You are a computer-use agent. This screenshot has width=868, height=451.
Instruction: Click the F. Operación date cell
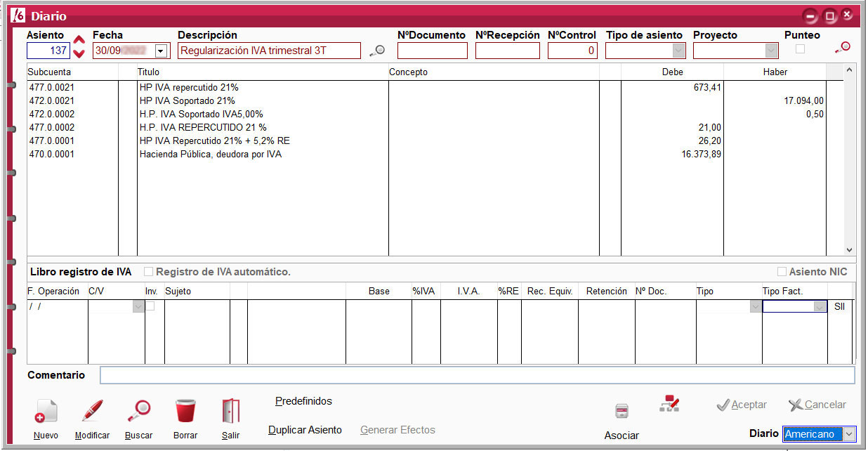(58, 306)
